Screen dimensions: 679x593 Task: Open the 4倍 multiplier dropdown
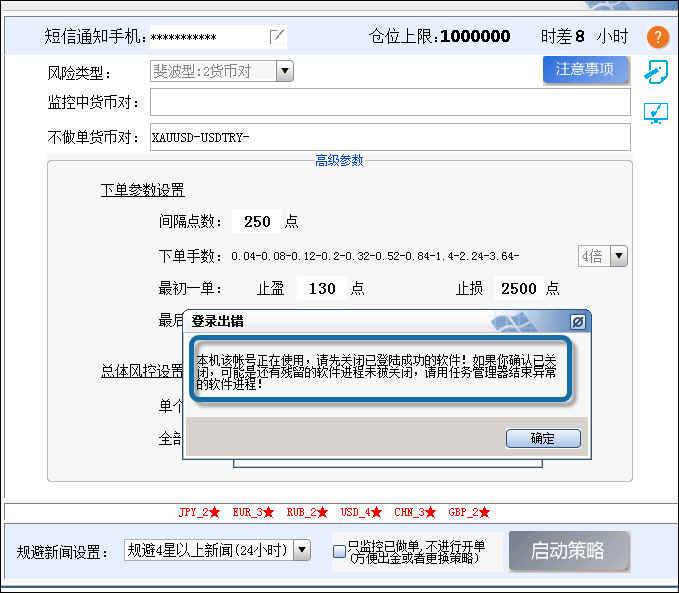619,256
